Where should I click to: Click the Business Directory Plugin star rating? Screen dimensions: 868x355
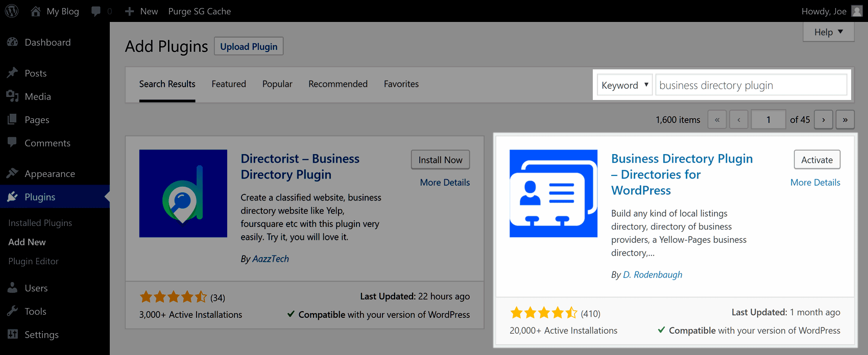point(544,313)
